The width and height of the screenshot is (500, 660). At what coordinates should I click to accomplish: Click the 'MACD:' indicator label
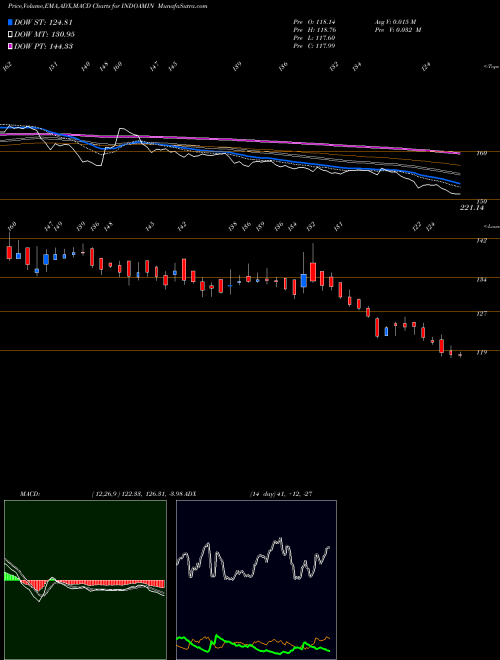pyautogui.click(x=30, y=494)
